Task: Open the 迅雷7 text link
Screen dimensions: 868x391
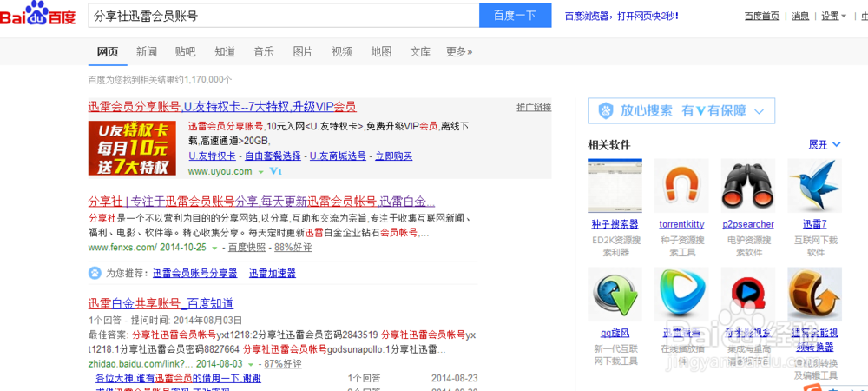Action: coord(815,224)
